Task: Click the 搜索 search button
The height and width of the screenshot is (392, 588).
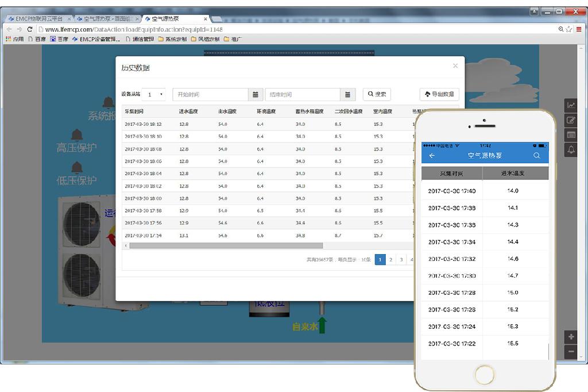Action: tap(377, 94)
